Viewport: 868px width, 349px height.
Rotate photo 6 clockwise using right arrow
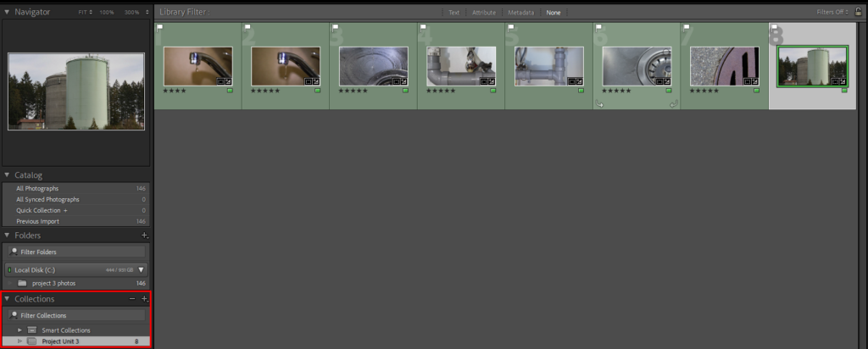click(x=673, y=104)
